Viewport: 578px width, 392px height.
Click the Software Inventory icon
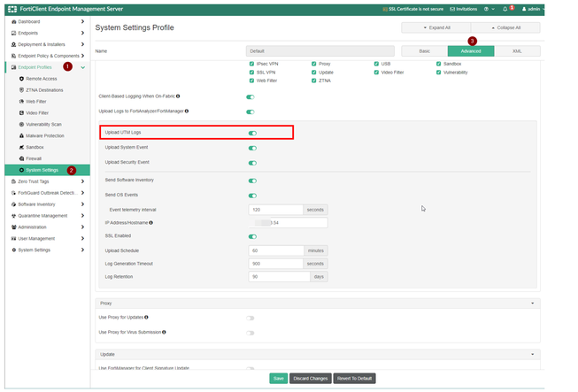[13, 204]
